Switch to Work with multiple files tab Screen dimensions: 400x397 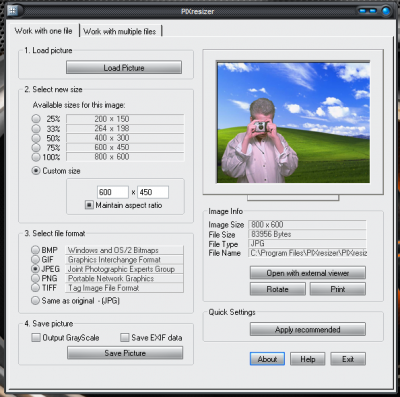pyautogui.click(x=120, y=31)
